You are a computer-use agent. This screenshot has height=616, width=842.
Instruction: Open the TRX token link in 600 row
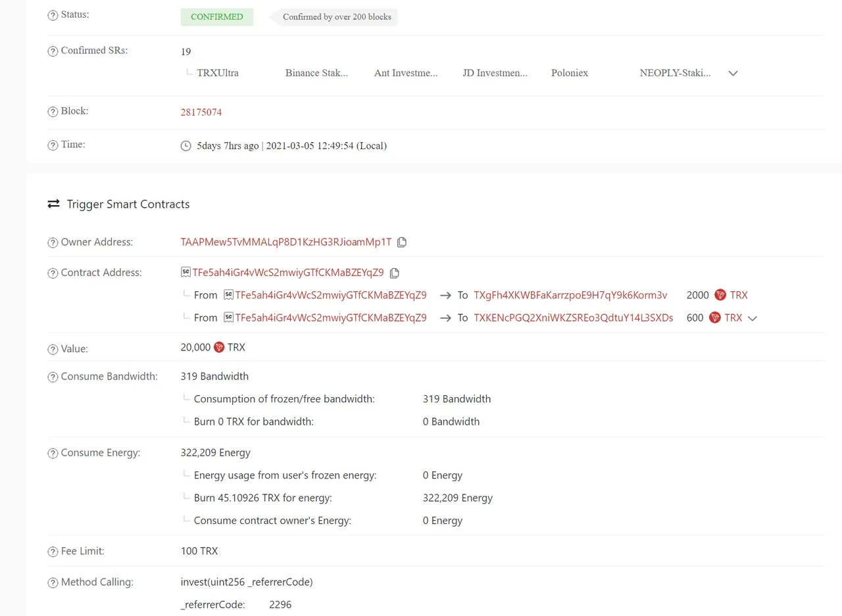click(733, 318)
